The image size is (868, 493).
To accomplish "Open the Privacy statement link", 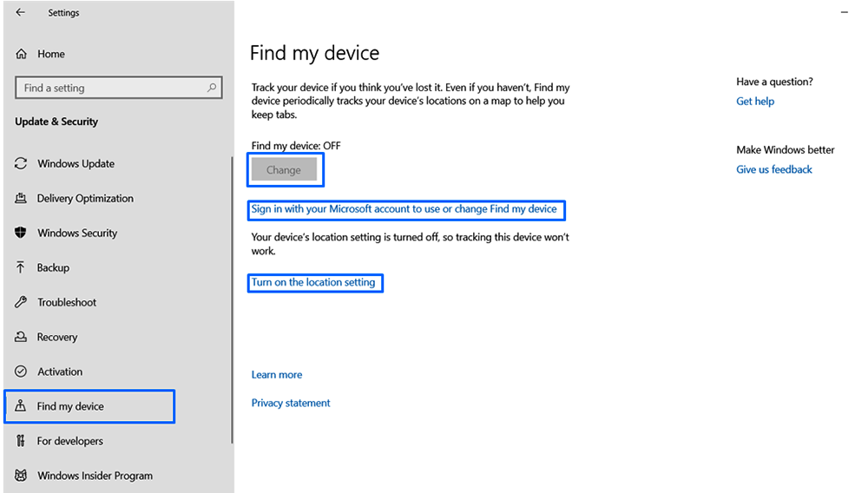I will point(291,403).
